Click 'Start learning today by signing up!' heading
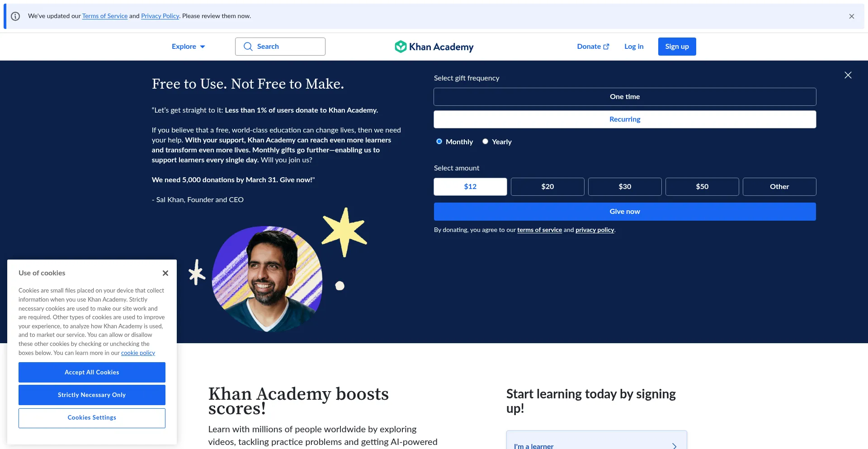This screenshot has height=449, width=868. pos(591,401)
